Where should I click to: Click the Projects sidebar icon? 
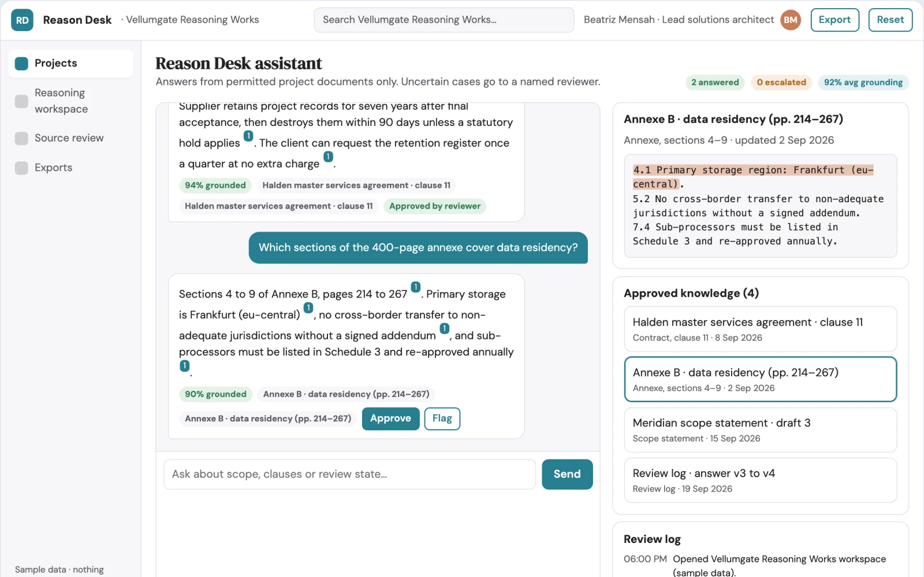(21, 64)
